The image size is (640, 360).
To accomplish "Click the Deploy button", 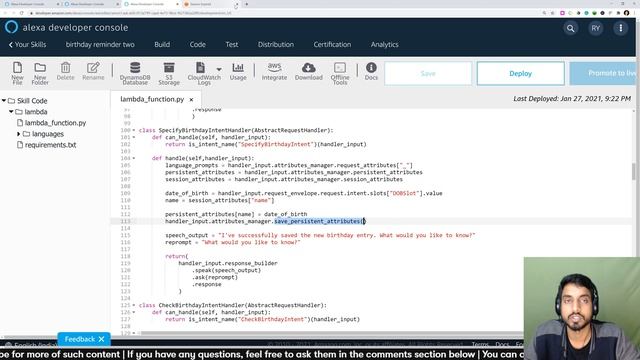I will [x=520, y=73].
